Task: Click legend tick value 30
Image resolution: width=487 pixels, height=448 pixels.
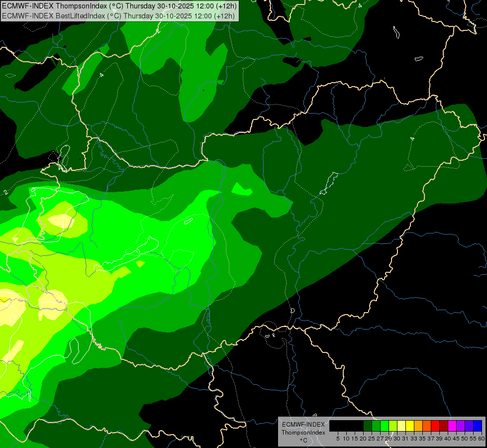Action: pyautogui.click(x=397, y=439)
